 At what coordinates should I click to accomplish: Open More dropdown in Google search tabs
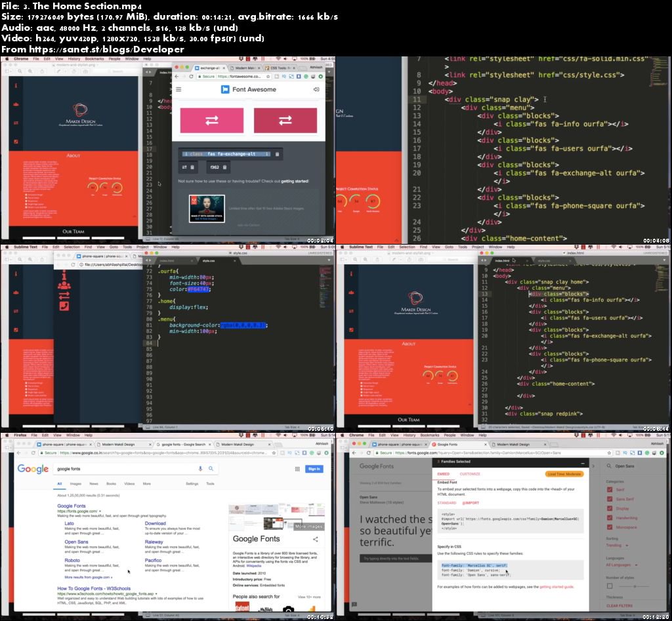coord(146,483)
